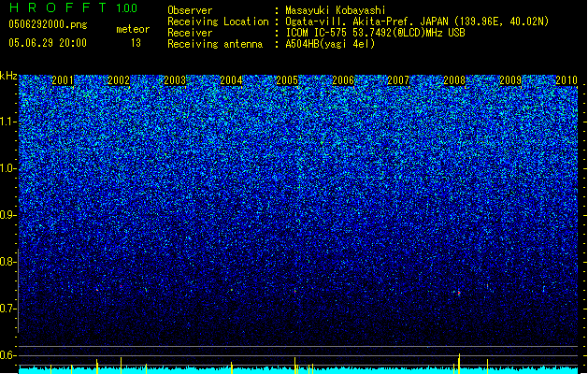This screenshot has width=588, height=374.
Task: Click the 1.1 kHz axis label
Action: click(8, 122)
